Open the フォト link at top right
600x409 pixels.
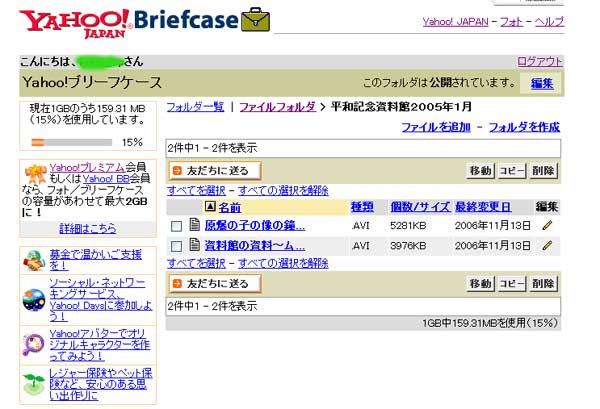[x=511, y=22]
